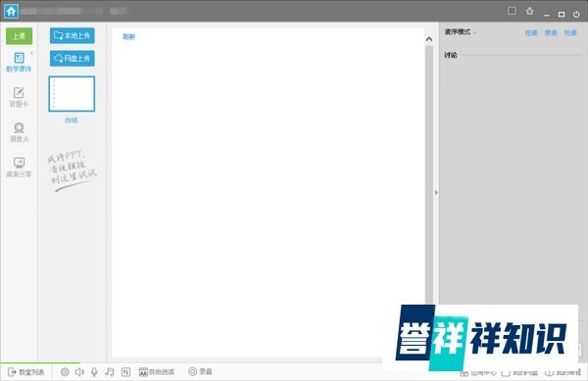Open the audio mixer sliders icon
This screenshot has height=381, width=588.
(x=126, y=372)
